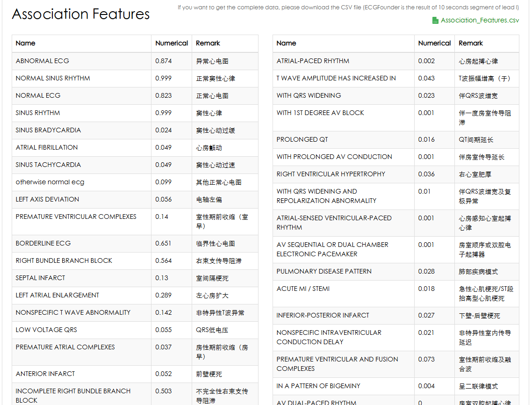Click the right table's Remark column header
The height and width of the screenshot is (405, 532).
(471, 43)
